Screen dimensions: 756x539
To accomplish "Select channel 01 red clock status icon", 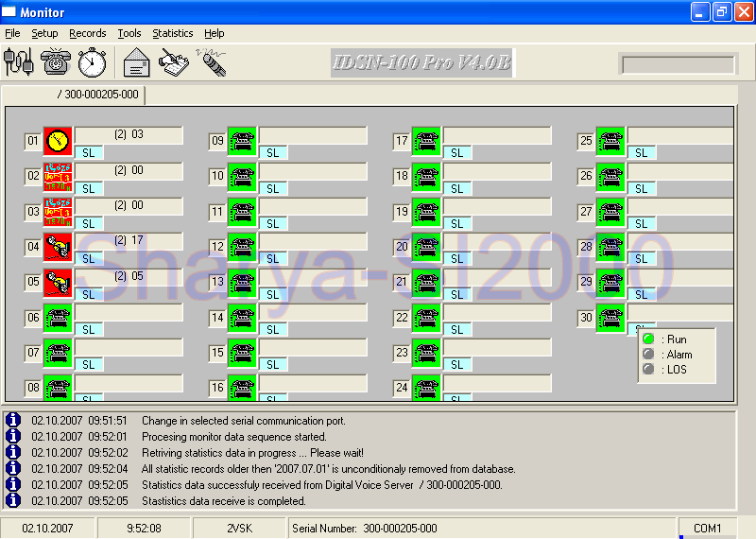I will click(58, 142).
